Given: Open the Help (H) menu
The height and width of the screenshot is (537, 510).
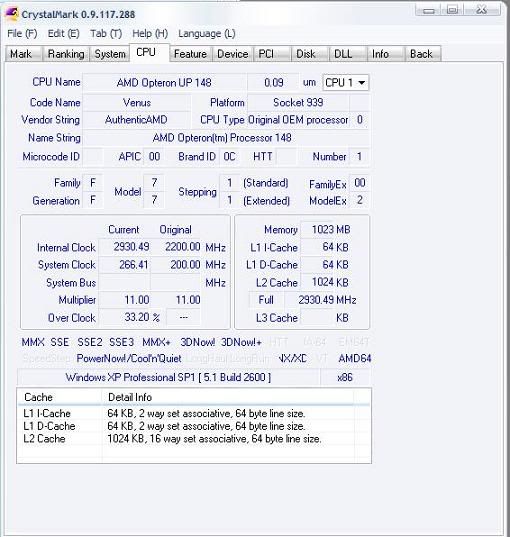Looking at the screenshot, I should [x=150, y=34].
